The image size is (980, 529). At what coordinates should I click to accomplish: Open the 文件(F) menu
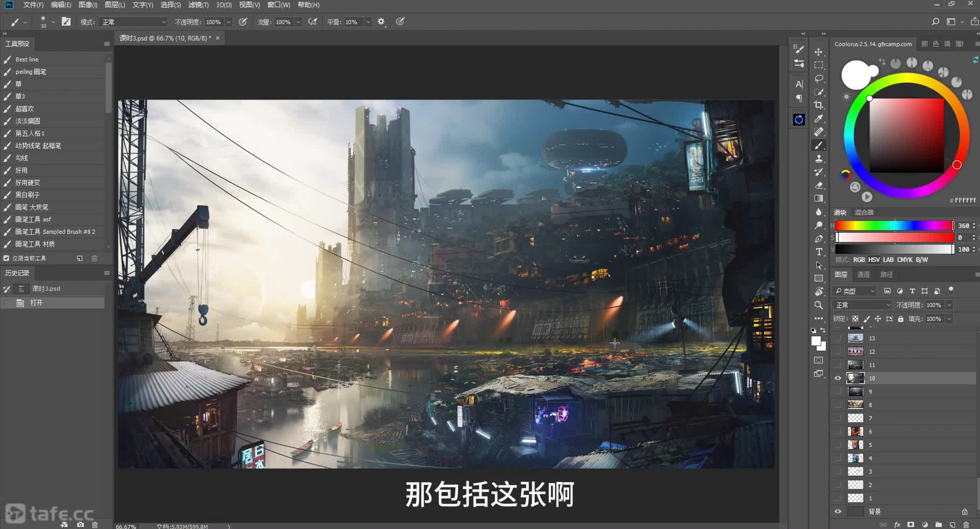pos(33,5)
